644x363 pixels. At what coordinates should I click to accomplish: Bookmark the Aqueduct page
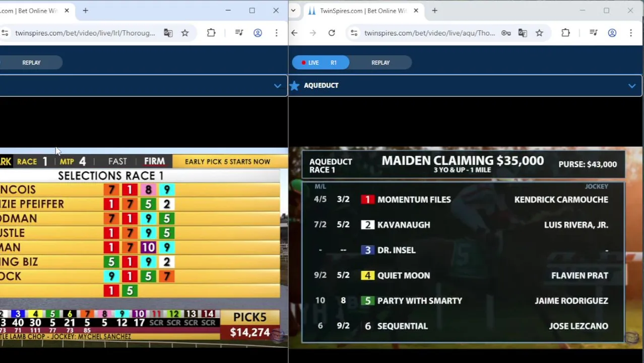pyautogui.click(x=539, y=33)
